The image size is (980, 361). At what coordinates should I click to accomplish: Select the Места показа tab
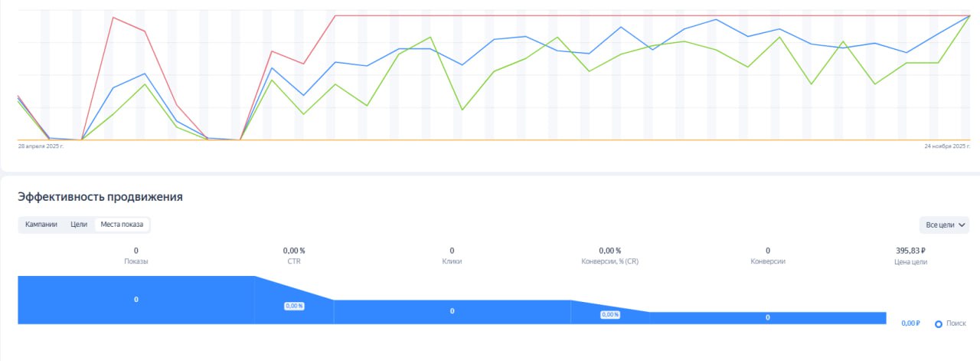[122, 225]
